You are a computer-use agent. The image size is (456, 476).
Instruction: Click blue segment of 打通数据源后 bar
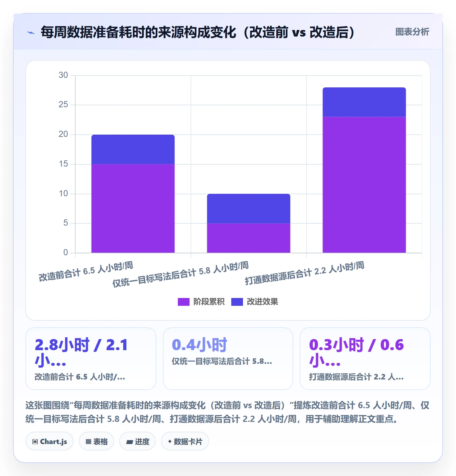tap(364, 102)
